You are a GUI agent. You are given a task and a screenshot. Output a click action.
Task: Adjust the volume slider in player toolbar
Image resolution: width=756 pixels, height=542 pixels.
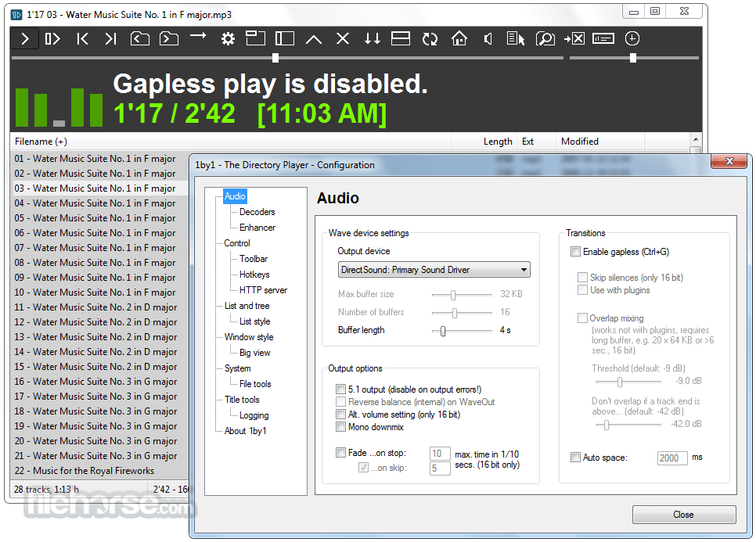click(634, 59)
